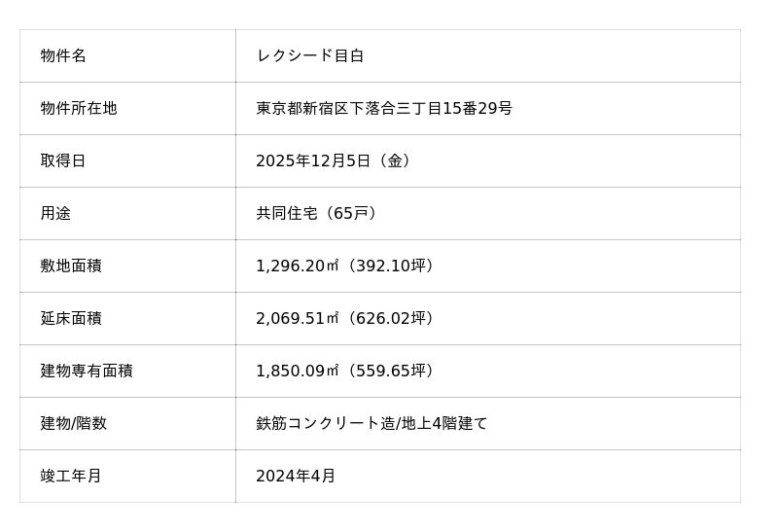Click the 敷地面積 label cell
Image resolution: width=778 pixels, height=532 pixels.
click(71, 266)
